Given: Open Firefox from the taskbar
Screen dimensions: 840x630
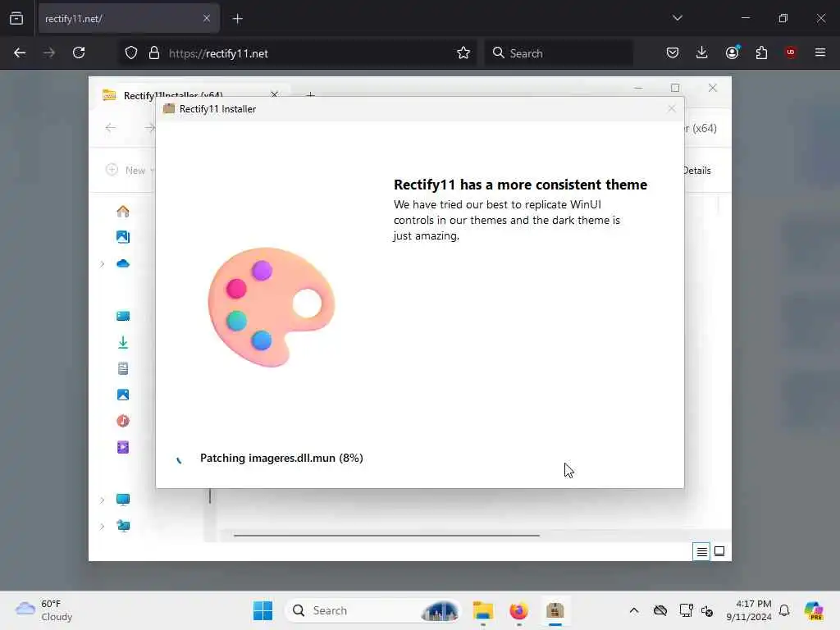Looking at the screenshot, I should point(518,610).
